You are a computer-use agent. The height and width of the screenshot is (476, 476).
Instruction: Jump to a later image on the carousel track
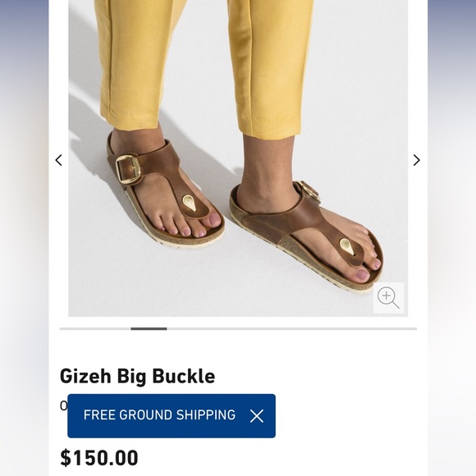(x=291, y=329)
